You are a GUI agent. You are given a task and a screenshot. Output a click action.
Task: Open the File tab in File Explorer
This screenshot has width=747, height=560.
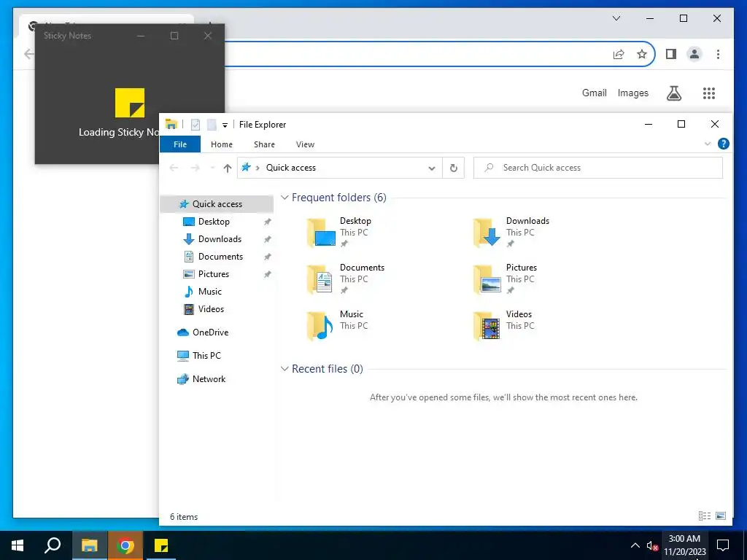[180, 144]
